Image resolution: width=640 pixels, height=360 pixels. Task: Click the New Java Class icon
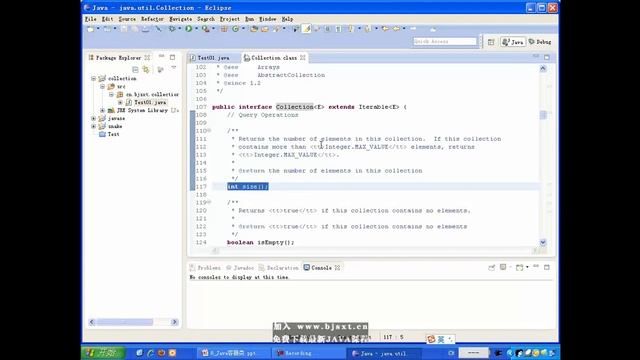pyautogui.click(x=235, y=29)
